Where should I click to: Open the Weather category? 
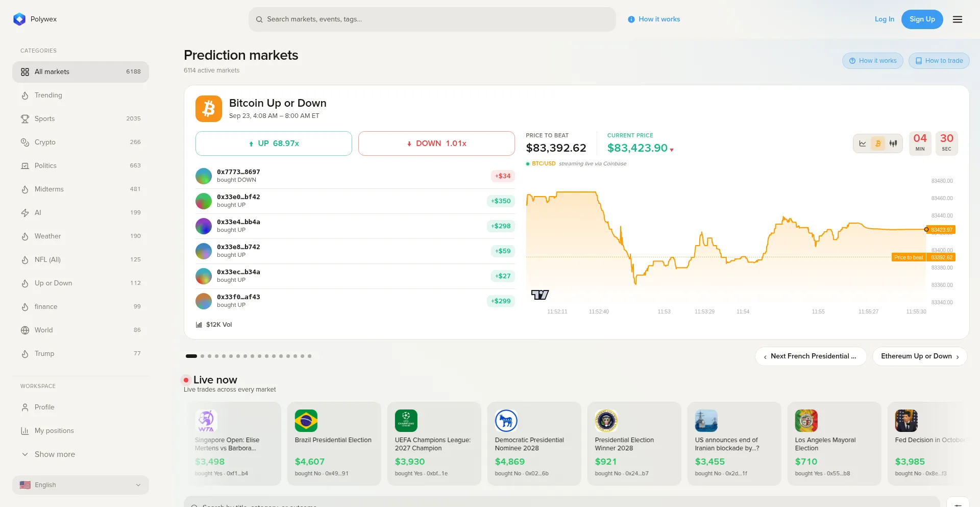(81, 236)
